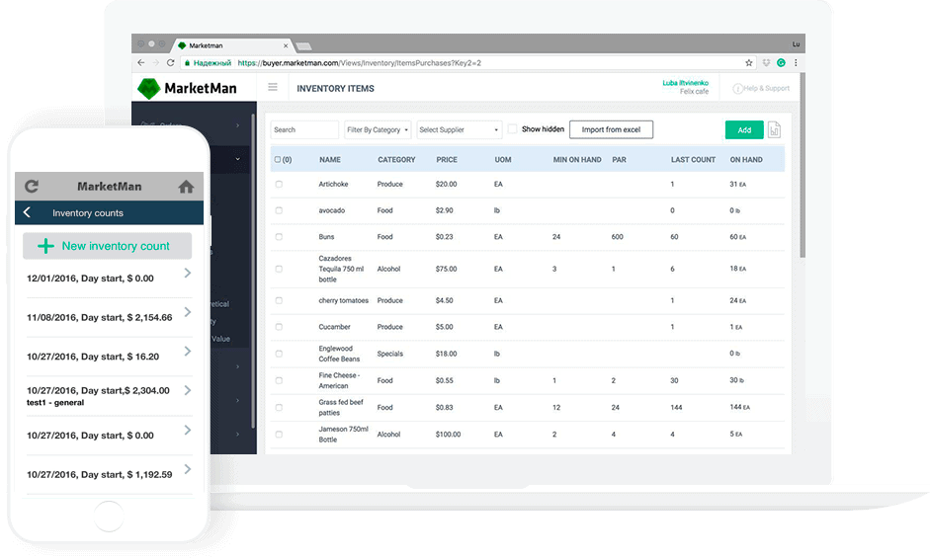Go back from Inventory counts screen

pyautogui.click(x=27, y=212)
